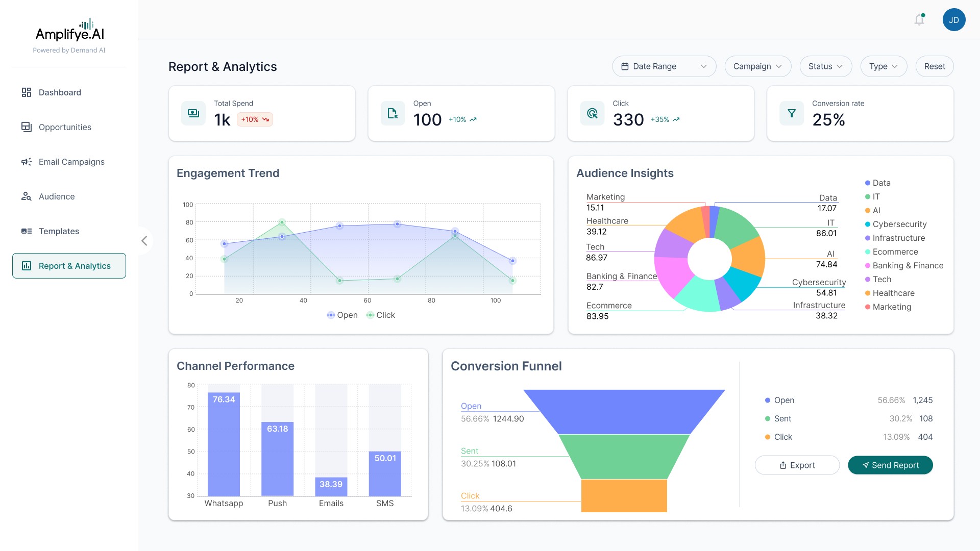Collapse the sidebar with the left chevron

point(144,241)
